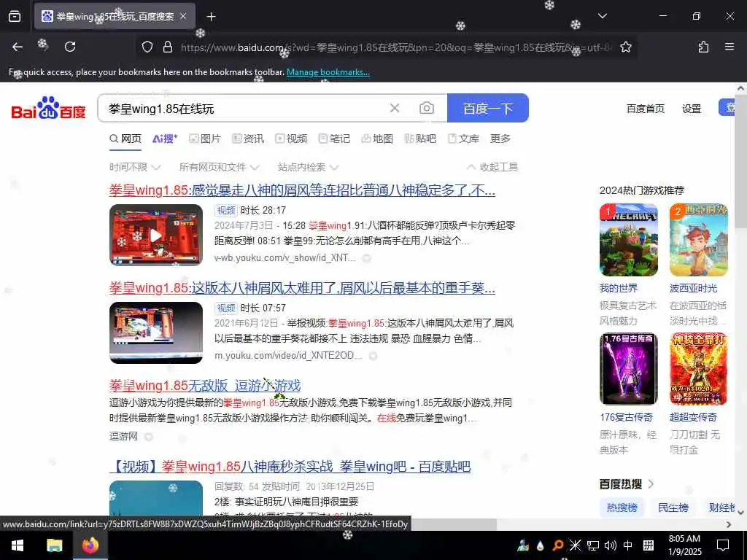Image resolution: width=747 pixels, height=560 pixels.
Task: Go back with the back arrow
Action: pos(18,47)
